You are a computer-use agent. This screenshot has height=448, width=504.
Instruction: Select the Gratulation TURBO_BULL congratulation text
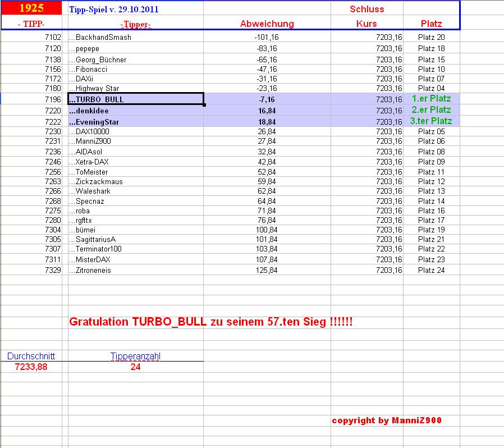(213, 321)
